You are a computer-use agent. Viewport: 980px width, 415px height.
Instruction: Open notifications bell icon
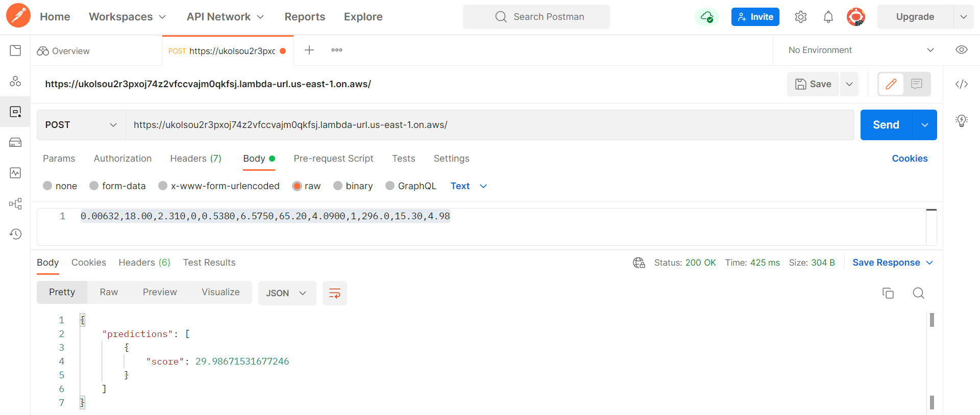828,17
